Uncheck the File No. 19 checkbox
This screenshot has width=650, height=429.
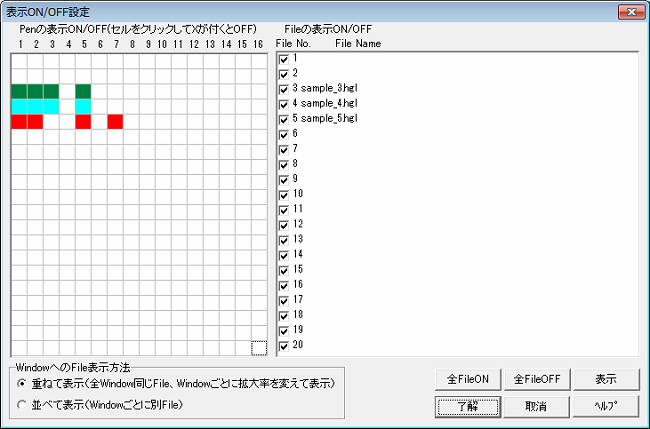[284, 331]
